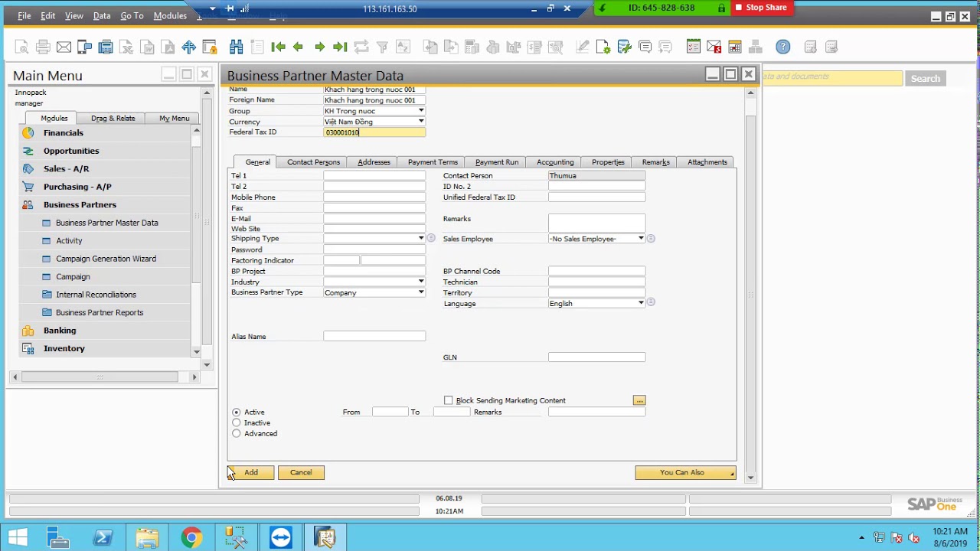Click the Layout Designer pencil icon
Viewport: 980px width, 551px height.
pyautogui.click(x=583, y=47)
